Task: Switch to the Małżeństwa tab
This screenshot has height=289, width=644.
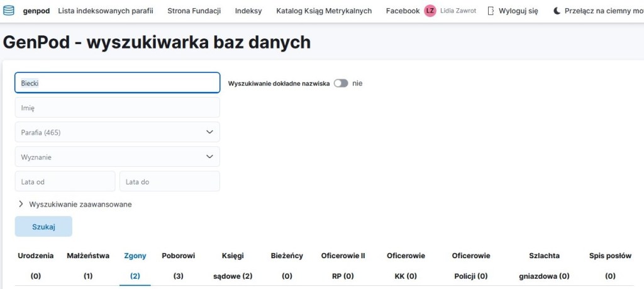Action: [88, 265]
